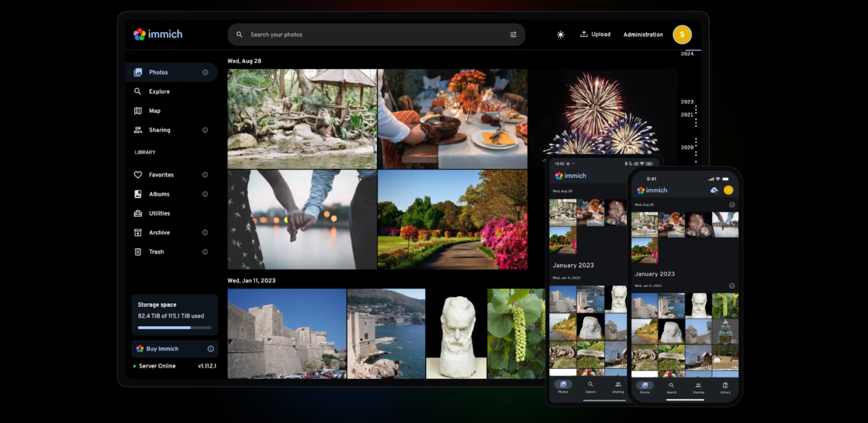
Task: Expand info icon next to Buy Immich
Action: click(x=210, y=349)
